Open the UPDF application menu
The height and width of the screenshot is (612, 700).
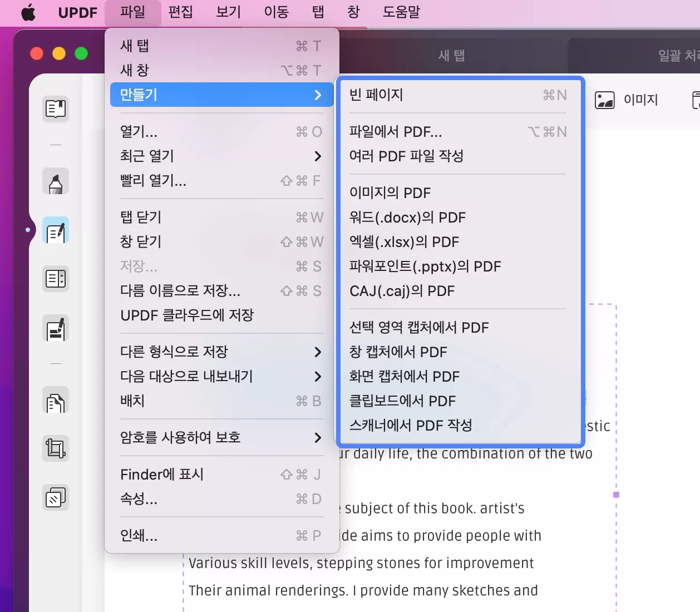[x=77, y=12]
